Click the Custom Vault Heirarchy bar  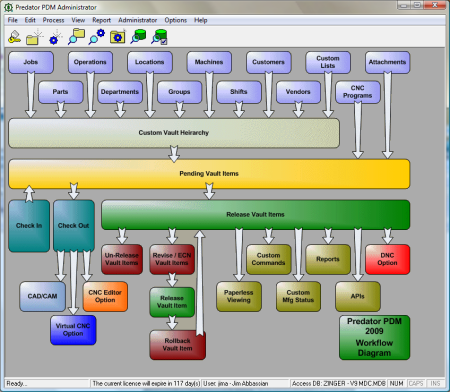click(x=174, y=133)
